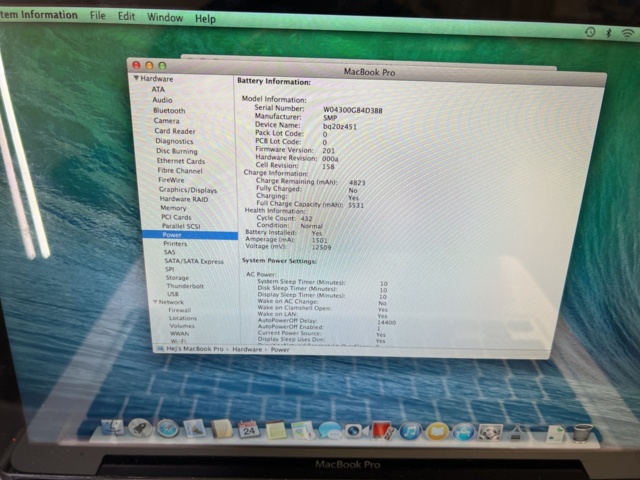Open the Trash in the Dock
Screen dimensions: 640x480
(582, 433)
